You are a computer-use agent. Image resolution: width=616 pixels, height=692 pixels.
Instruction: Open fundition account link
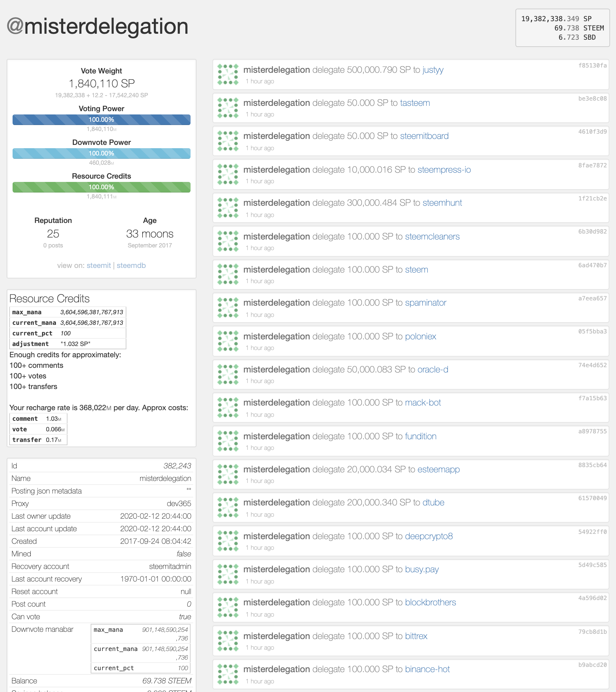[x=420, y=436]
